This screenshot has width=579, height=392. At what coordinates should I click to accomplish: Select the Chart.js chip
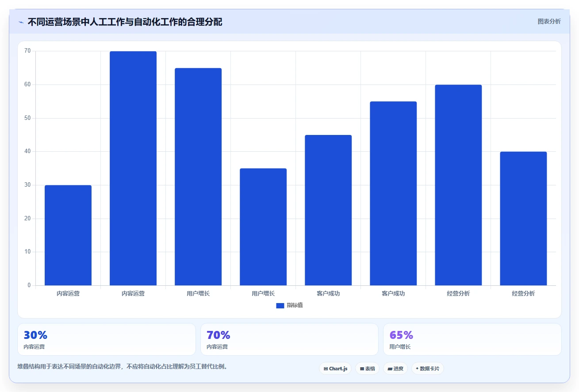click(x=335, y=369)
